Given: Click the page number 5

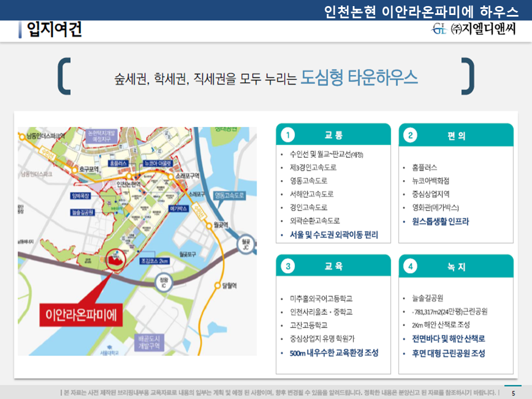Looking at the screenshot, I should pyautogui.click(x=513, y=393).
